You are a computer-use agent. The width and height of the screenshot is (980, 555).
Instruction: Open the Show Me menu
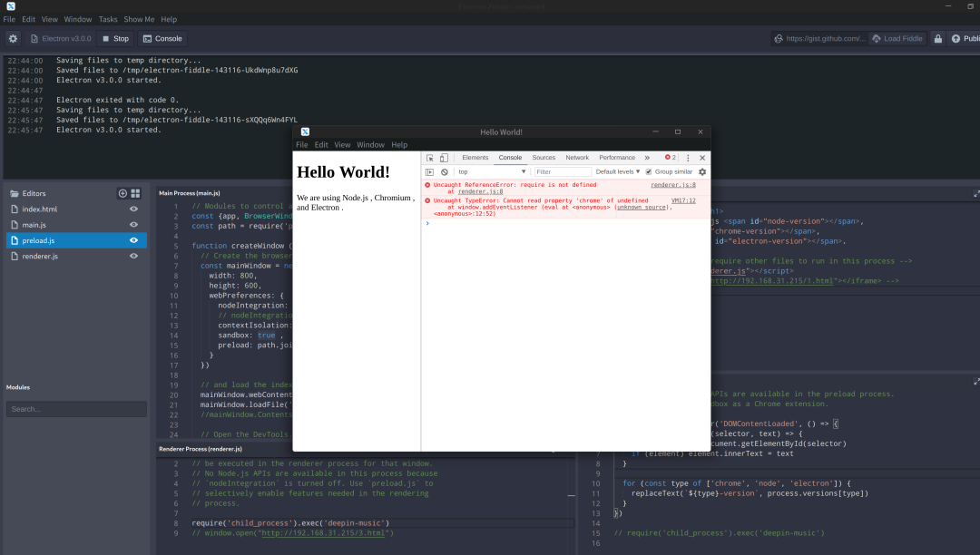(x=139, y=19)
